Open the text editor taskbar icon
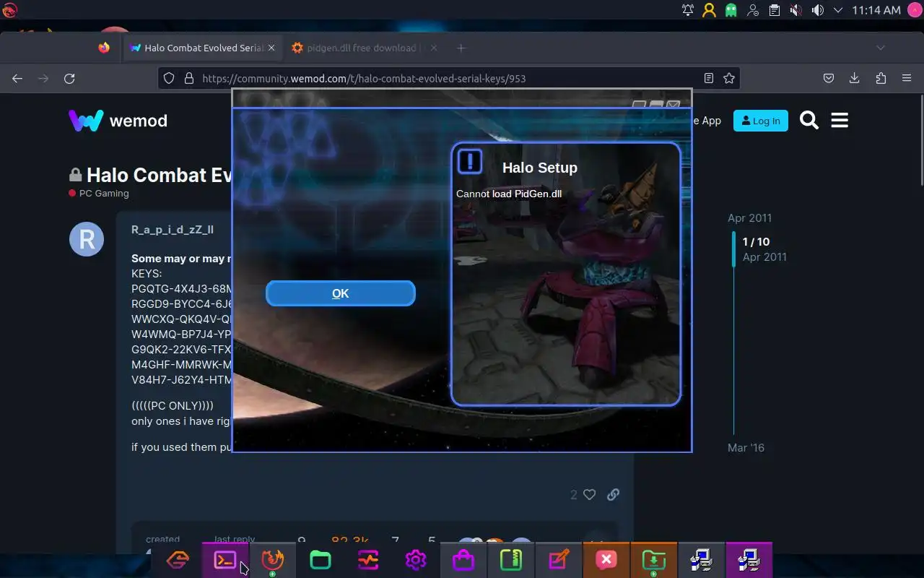This screenshot has width=924, height=578. pyautogui.click(x=559, y=560)
